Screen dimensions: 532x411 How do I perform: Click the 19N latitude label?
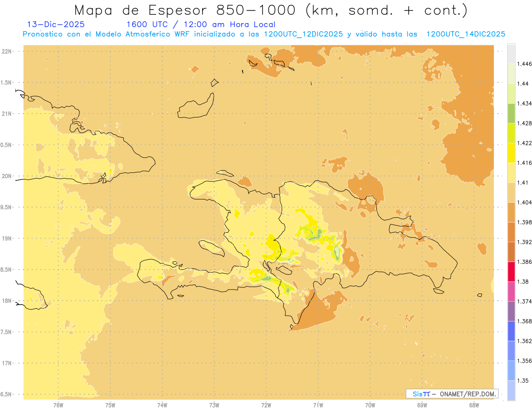click(7, 238)
